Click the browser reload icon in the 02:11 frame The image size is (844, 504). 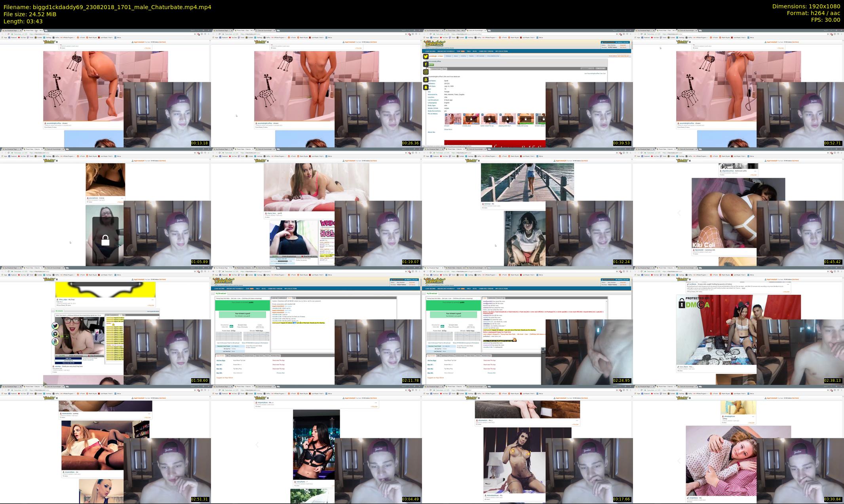click(x=219, y=271)
